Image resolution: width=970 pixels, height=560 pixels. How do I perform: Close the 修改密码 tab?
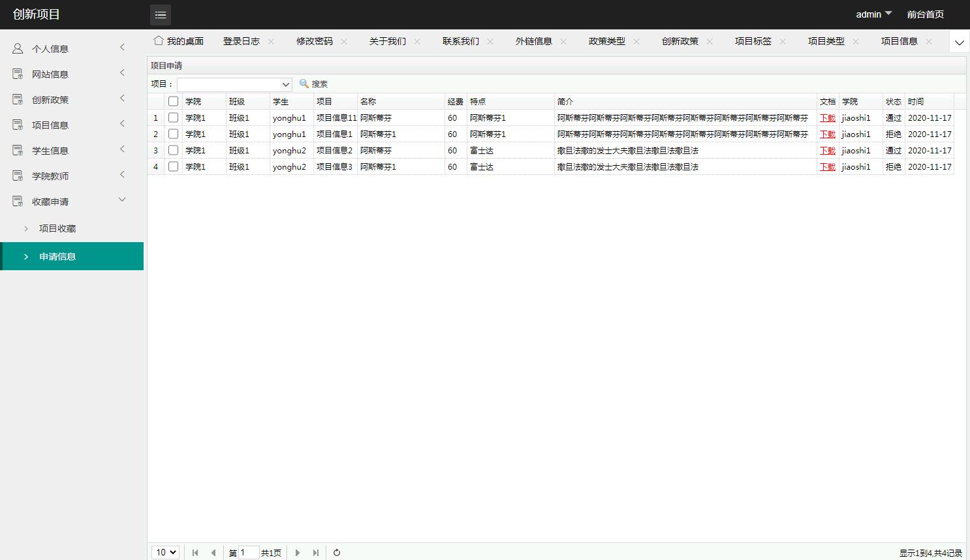point(344,41)
